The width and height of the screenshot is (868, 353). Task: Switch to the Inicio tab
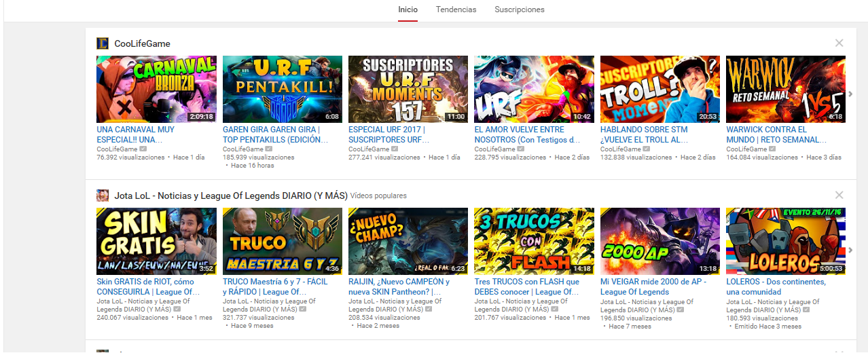click(x=408, y=10)
